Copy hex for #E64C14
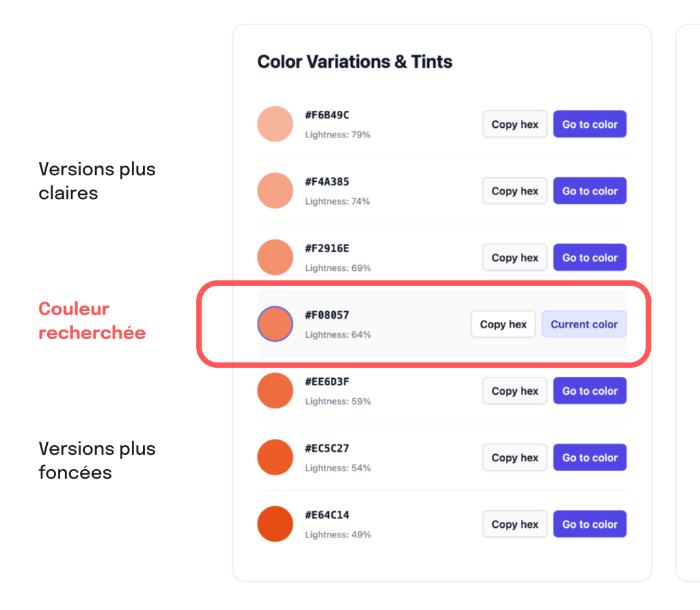Image resolution: width=700 pixels, height=610 pixels. tap(514, 524)
